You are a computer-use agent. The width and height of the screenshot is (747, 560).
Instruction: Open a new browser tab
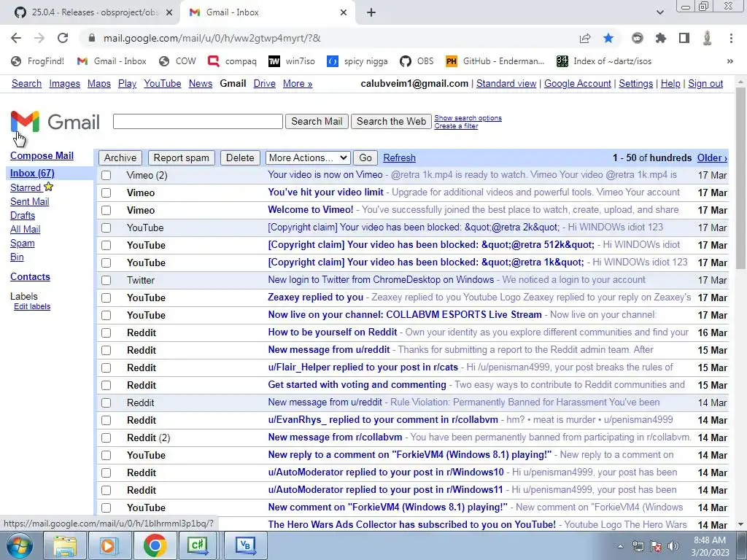pyautogui.click(x=371, y=12)
